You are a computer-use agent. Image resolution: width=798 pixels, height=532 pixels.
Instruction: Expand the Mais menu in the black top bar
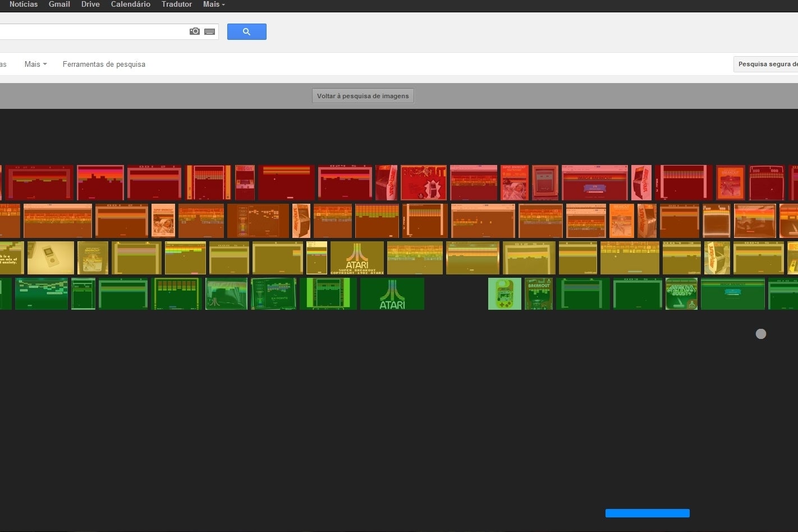(x=214, y=4)
